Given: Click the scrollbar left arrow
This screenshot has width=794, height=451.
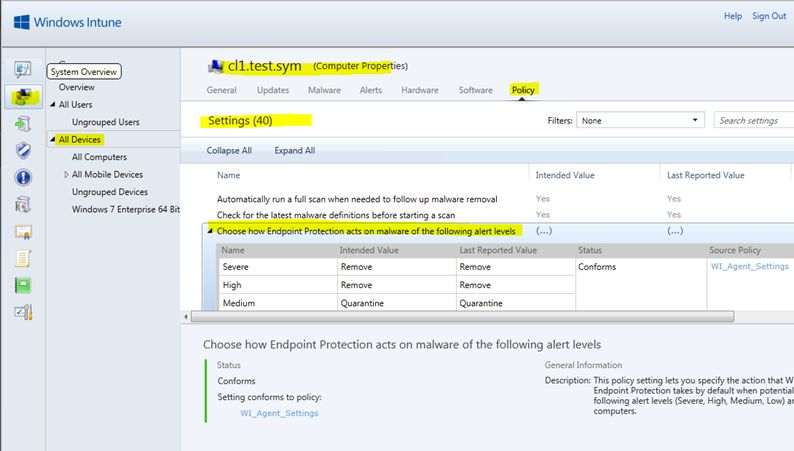Looking at the screenshot, I should pyautogui.click(x=186, y=317).
